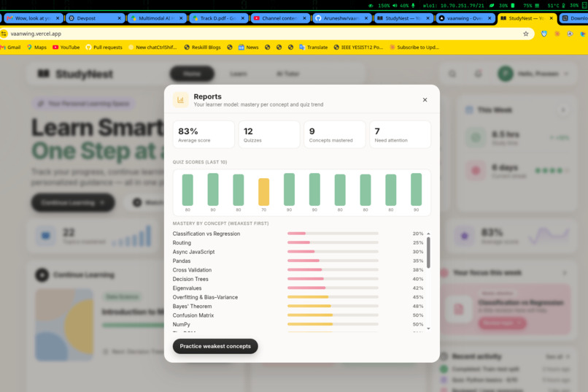
Task: Open the YouTube bookmark
Action: click(66, 47)
